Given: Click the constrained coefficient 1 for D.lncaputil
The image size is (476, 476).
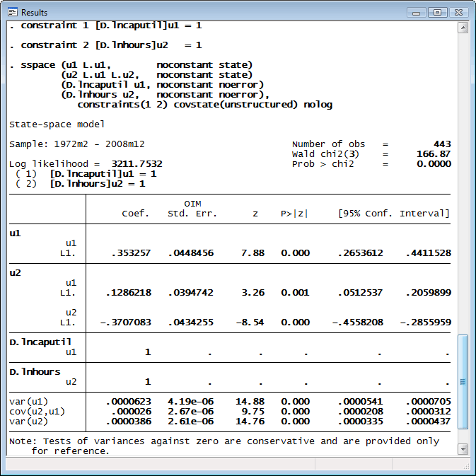Looking at the screenshot, I should pos(148,352).
